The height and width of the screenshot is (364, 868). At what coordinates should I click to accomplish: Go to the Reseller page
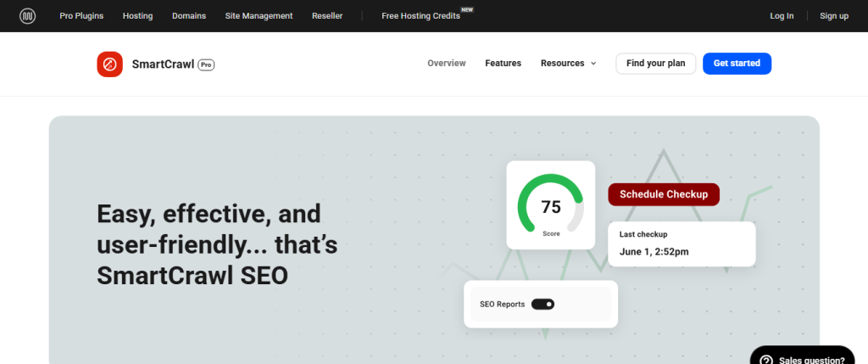[x=327, y=16]
